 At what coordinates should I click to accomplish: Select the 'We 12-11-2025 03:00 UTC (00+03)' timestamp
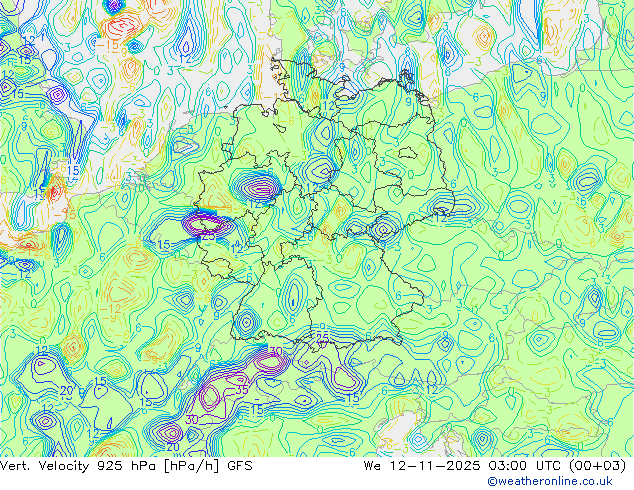coord(495,466)
